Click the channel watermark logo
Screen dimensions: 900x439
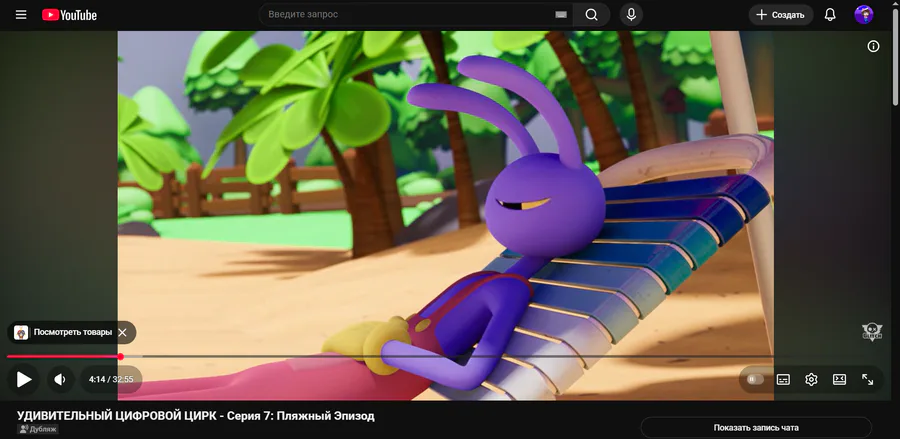[x=872, y=332]
